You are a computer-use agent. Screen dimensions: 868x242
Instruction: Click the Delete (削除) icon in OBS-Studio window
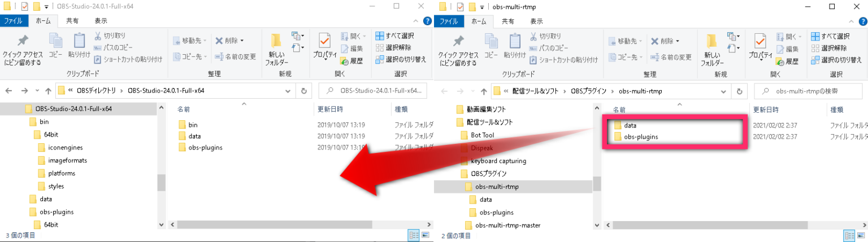click(x=229, y=41)
